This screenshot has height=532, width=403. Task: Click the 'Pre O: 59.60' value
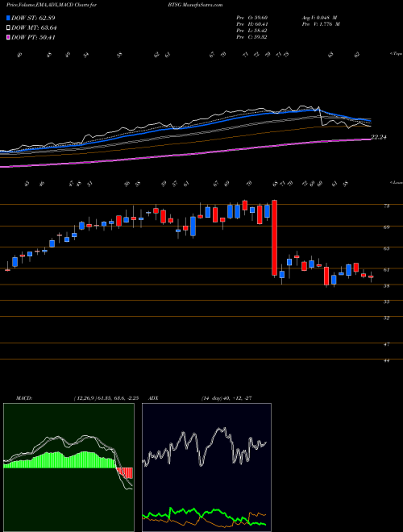click(x=252, y=18)
